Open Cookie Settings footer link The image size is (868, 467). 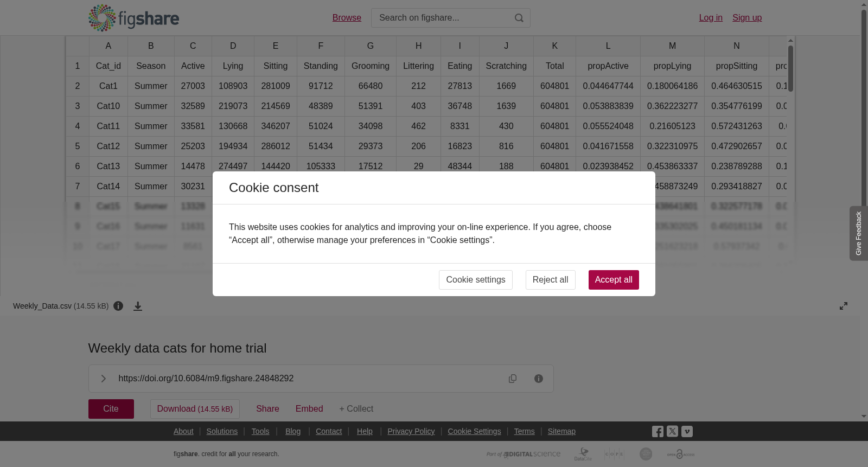[474, 431]
